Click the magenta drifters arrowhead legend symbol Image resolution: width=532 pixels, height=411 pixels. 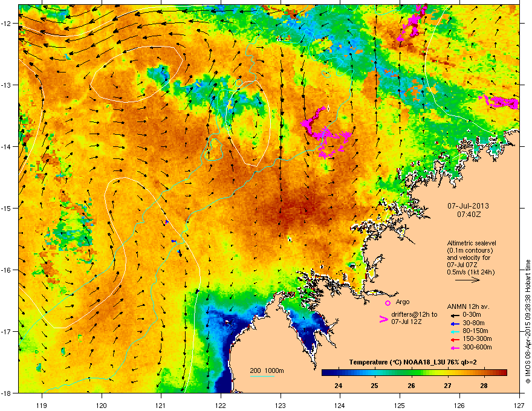tap(383, 319)
